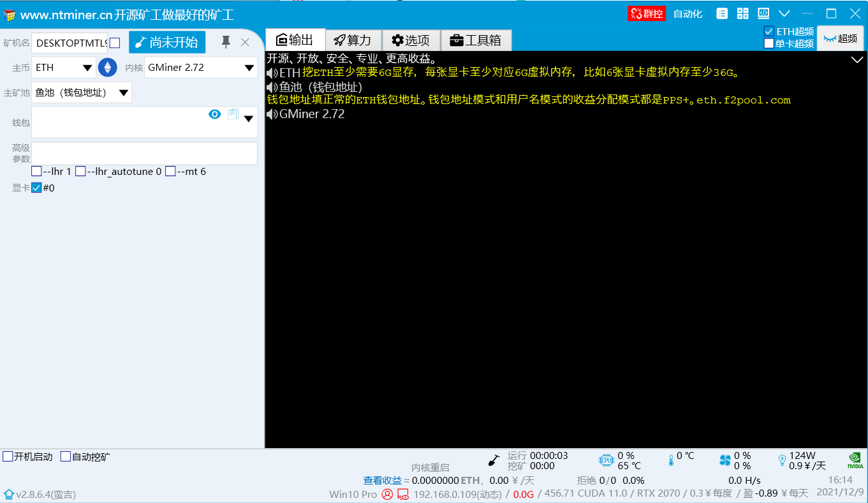Show wallet address with eye icon

(x=215, y=114)
